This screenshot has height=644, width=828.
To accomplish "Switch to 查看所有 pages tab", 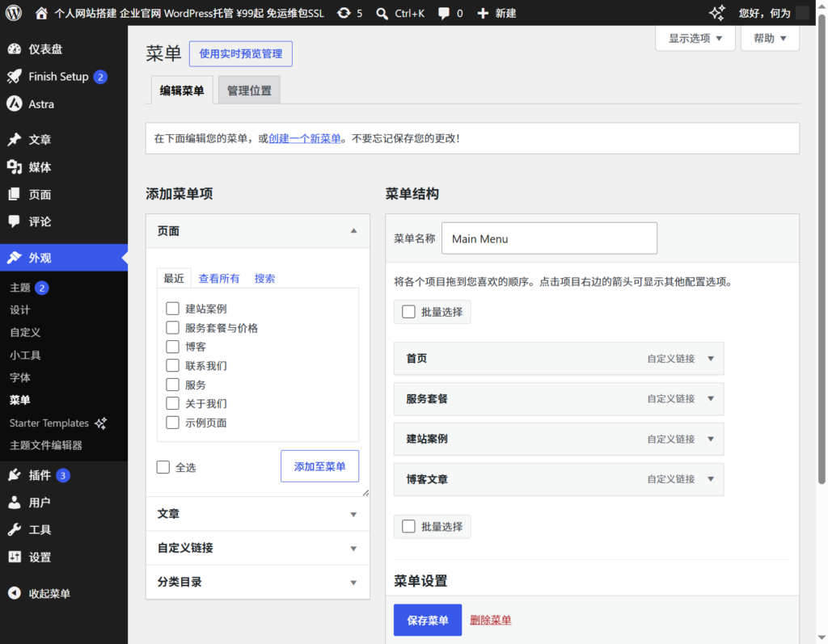I will point(219,278).
